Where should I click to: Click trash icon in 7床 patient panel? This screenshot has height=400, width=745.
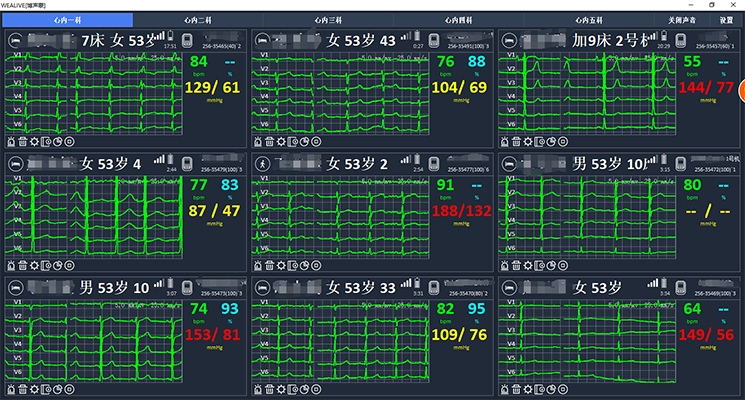[x=24, y=142]
